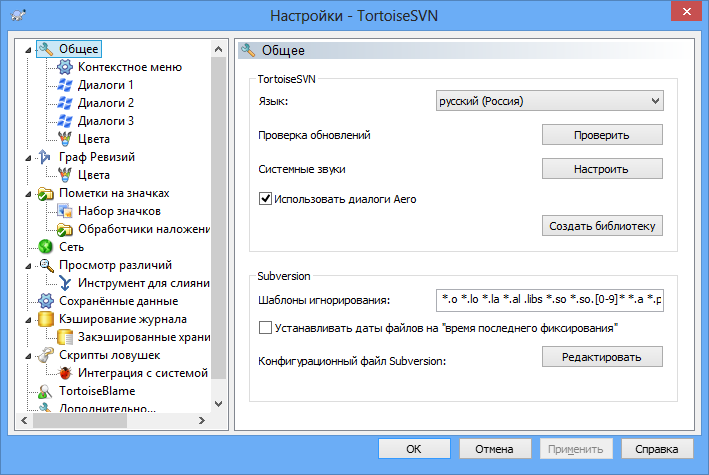This screenshot has width=709, height=475.
Task: Click the overlay folder icon of Пометки на значках
Action: (x=45, y=194)
